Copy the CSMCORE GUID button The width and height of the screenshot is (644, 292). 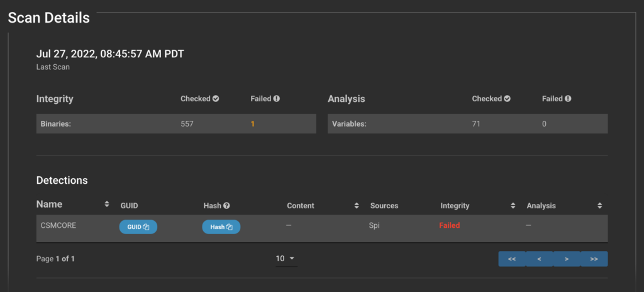point(138,227)
